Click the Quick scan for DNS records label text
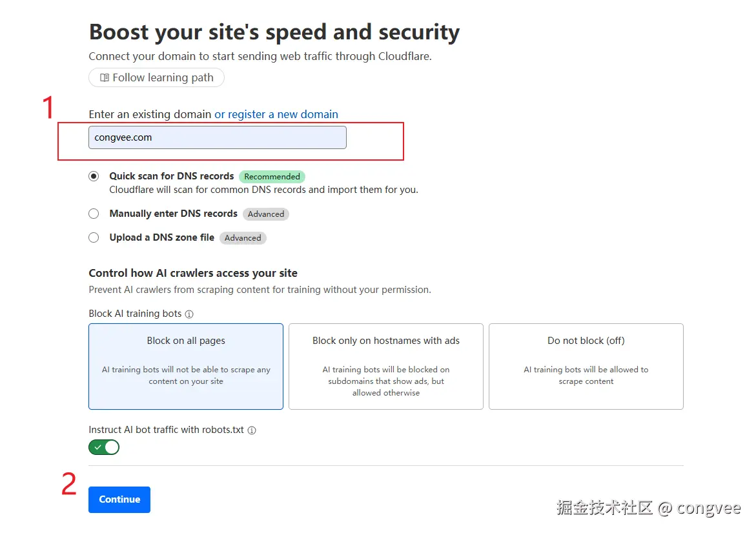Viewport: 756px width, 533px height. click(x=172, y=176)
